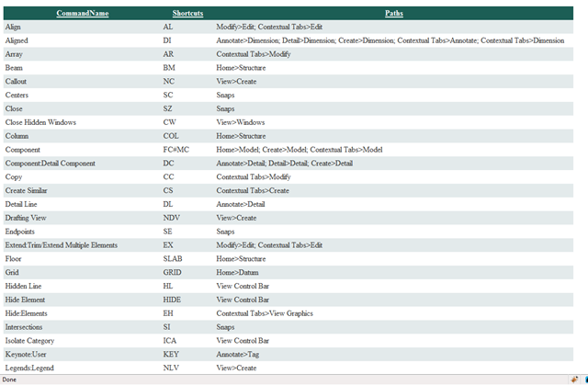
Task: Click the status bar icon beside Done
Action: tap(574, 379)
